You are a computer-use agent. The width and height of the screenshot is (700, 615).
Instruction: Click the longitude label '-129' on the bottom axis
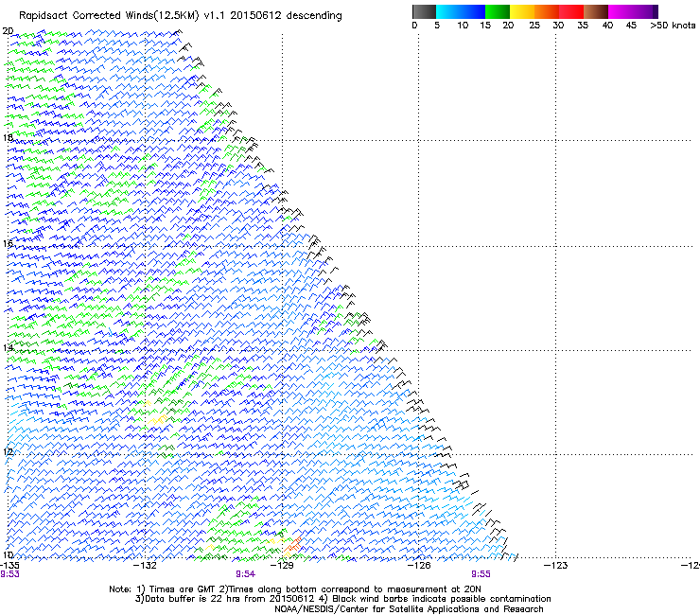pos(282,566)
